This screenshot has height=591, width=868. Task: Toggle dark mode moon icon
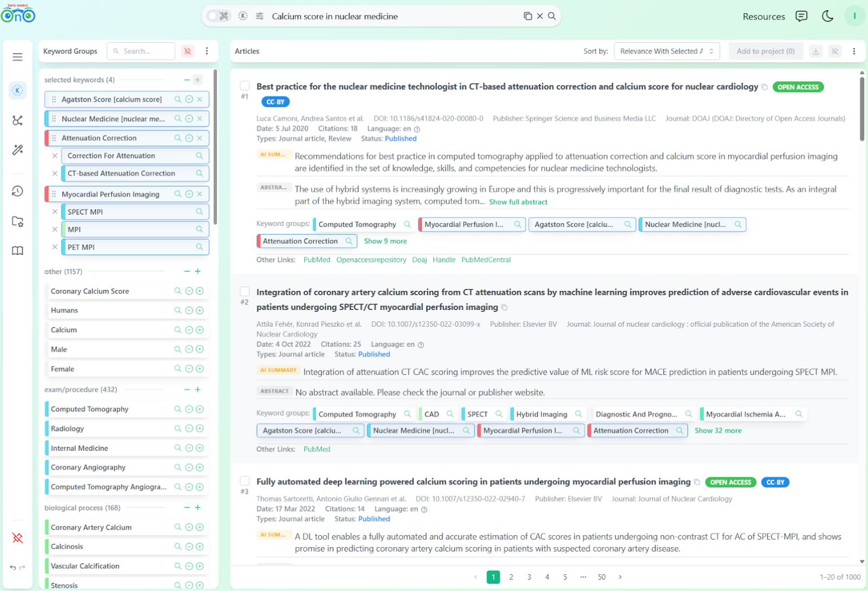click(827, 16)
